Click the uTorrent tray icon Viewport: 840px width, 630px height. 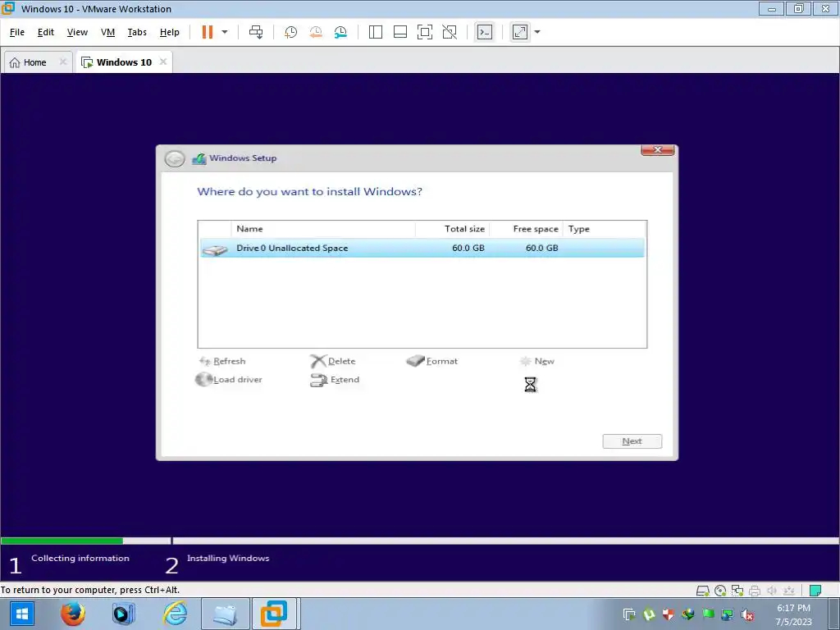649,614
